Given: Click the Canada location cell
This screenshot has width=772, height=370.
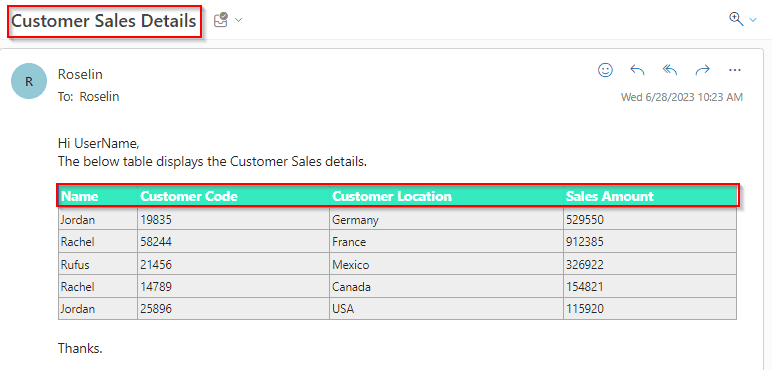Looking at the screenshot, I should [447, 286].
